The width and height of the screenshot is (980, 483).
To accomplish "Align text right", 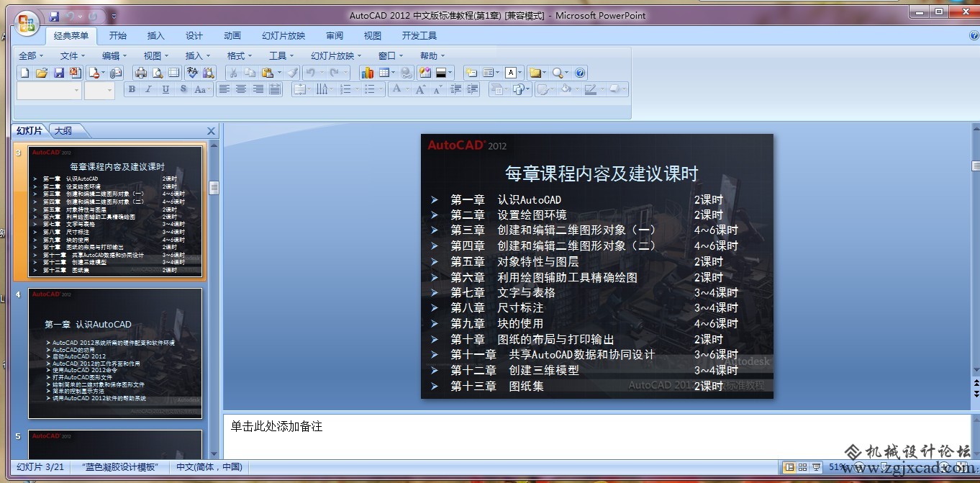I will point(258,89).
